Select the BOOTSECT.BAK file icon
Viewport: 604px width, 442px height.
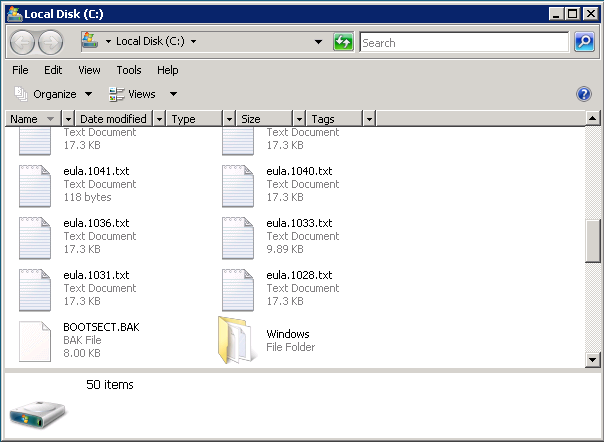(x=35, y=341)
